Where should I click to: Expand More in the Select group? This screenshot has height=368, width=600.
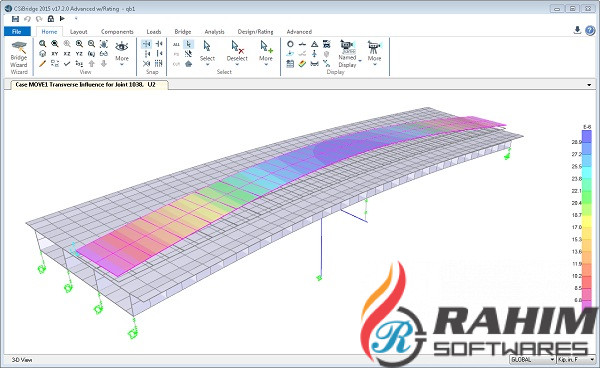[266, 53]
